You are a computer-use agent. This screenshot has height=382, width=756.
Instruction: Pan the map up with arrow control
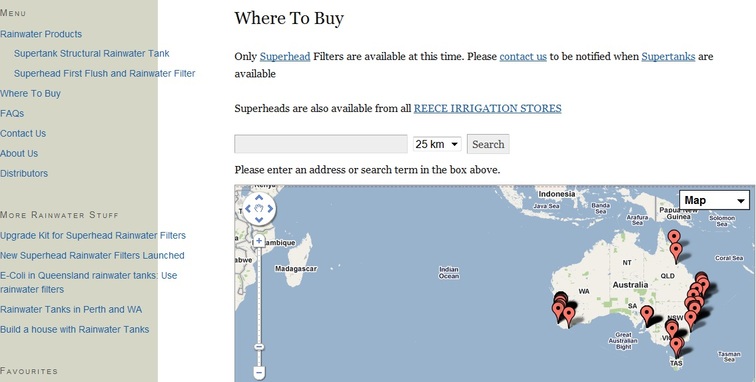[x=259, y=198]
